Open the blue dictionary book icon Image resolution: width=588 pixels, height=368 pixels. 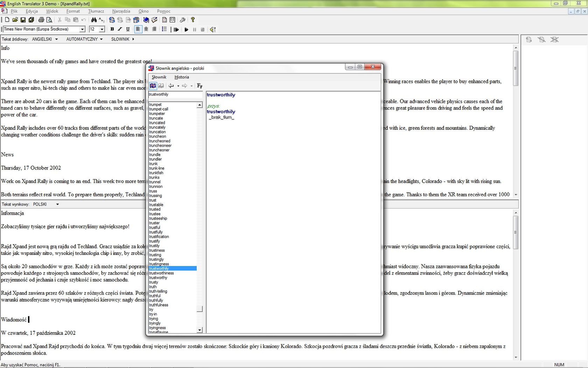(146, 20)
